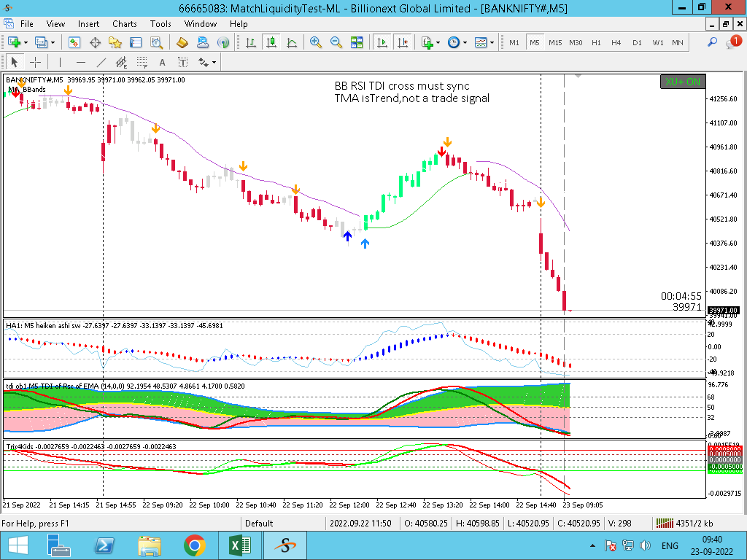This screenshot has width=747, height=560.
Task: Expand the Templates dropdown arrow
Action: (x=492, y=42)
